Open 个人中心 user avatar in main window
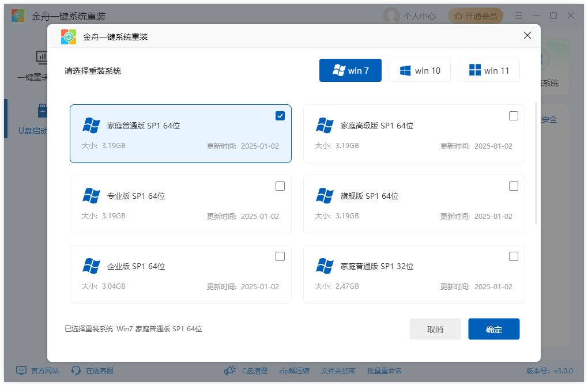 [391, 16]
